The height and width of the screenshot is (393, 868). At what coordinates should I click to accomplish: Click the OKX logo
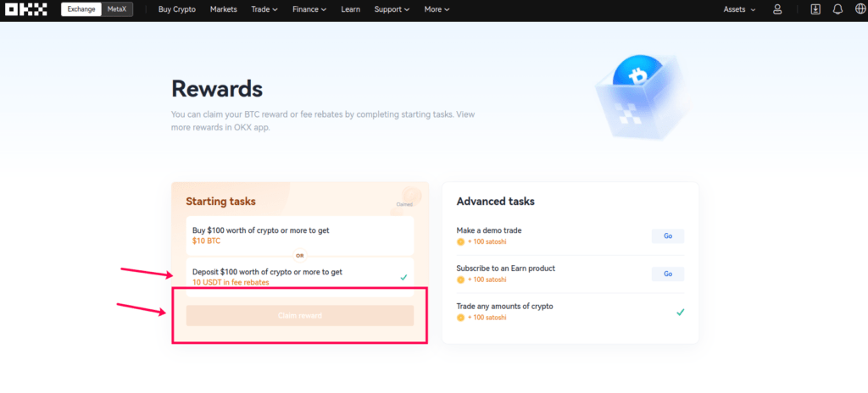(x=26, y=9)
